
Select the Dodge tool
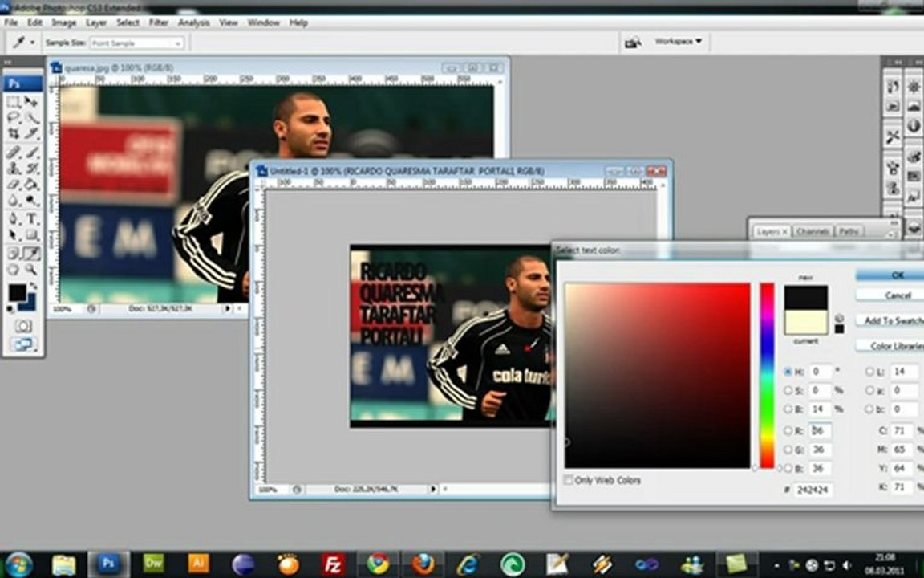tap(31, 201)
